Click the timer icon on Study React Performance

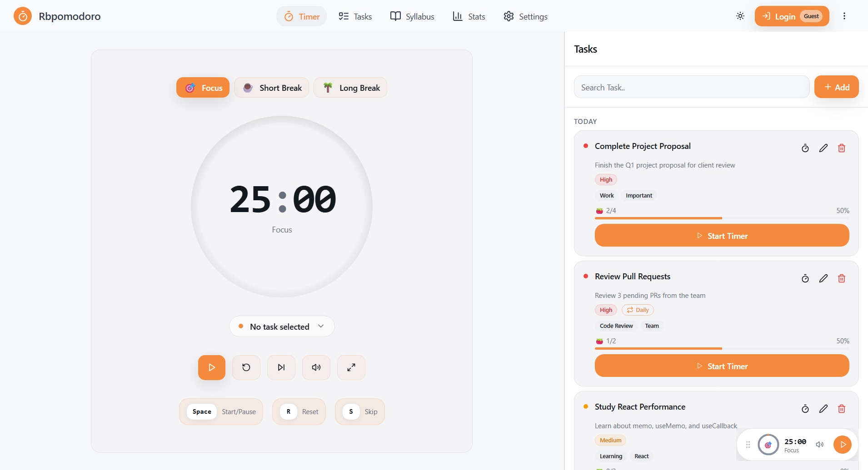[x=805, y=409]
